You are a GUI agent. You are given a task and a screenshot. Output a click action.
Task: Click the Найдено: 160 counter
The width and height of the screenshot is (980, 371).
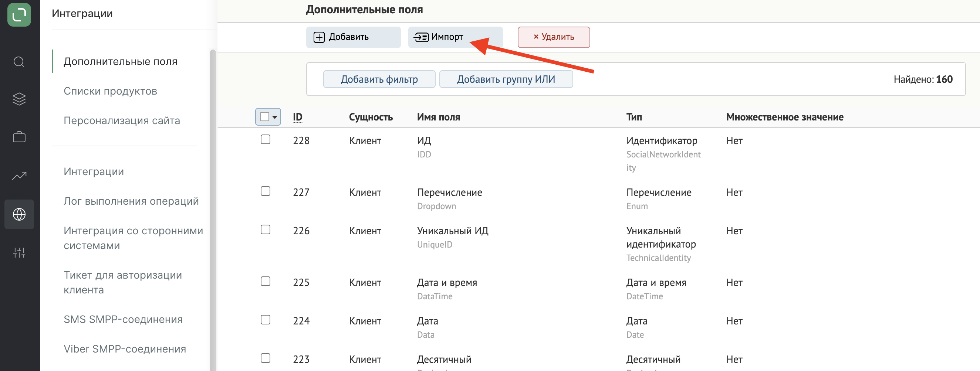point(923,79)
